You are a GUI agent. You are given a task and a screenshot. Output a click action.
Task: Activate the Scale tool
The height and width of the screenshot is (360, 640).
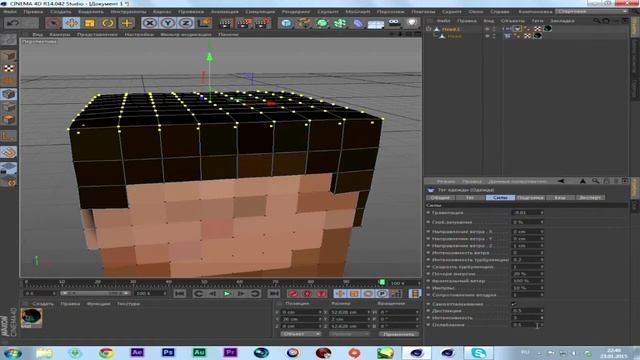click(x=89, y=23)
